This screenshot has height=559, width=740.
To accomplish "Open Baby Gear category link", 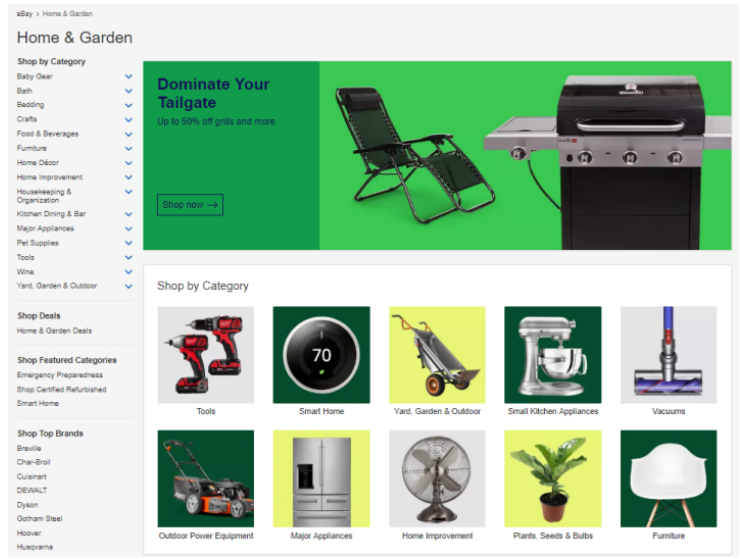I will 34,76.
